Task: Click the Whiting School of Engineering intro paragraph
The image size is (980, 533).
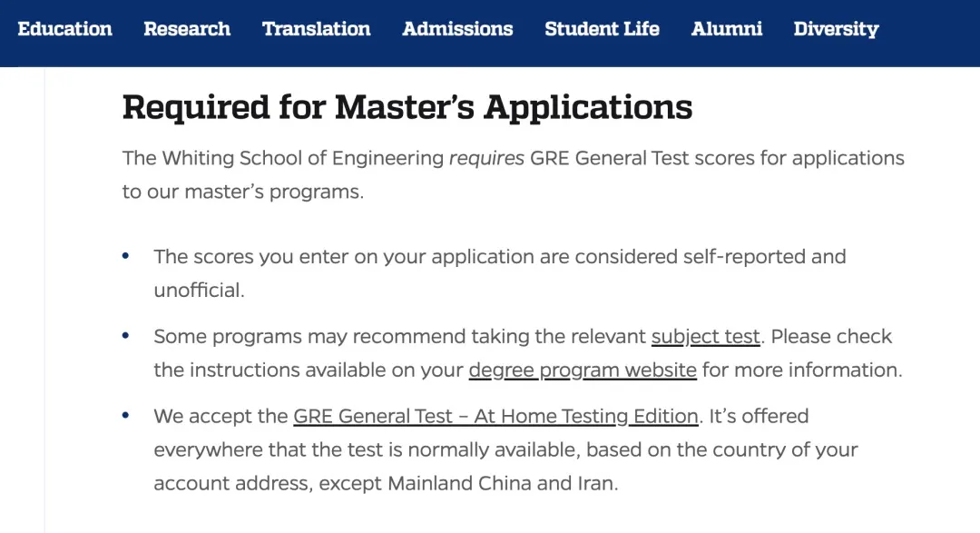Action: click(x=513, y=175)
